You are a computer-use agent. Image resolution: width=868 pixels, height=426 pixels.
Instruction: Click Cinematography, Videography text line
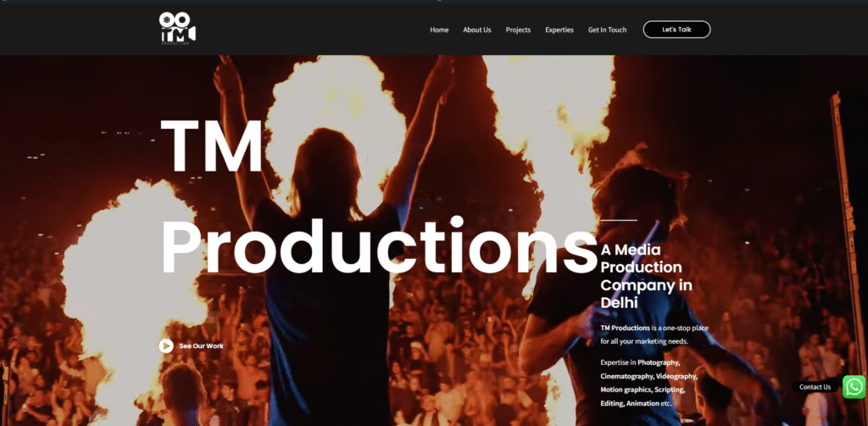click(x=648, y=376)
